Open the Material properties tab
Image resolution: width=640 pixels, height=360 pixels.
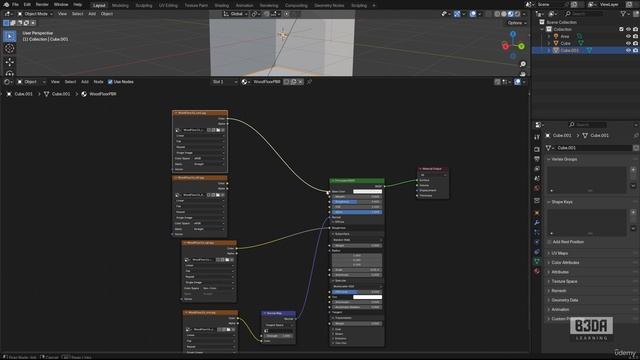[x=537, y=271]
